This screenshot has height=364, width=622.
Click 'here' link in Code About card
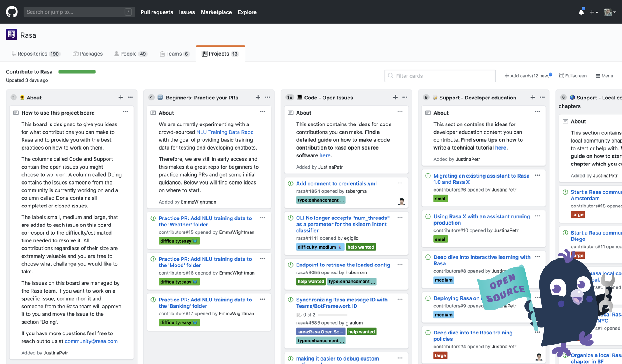325,155
